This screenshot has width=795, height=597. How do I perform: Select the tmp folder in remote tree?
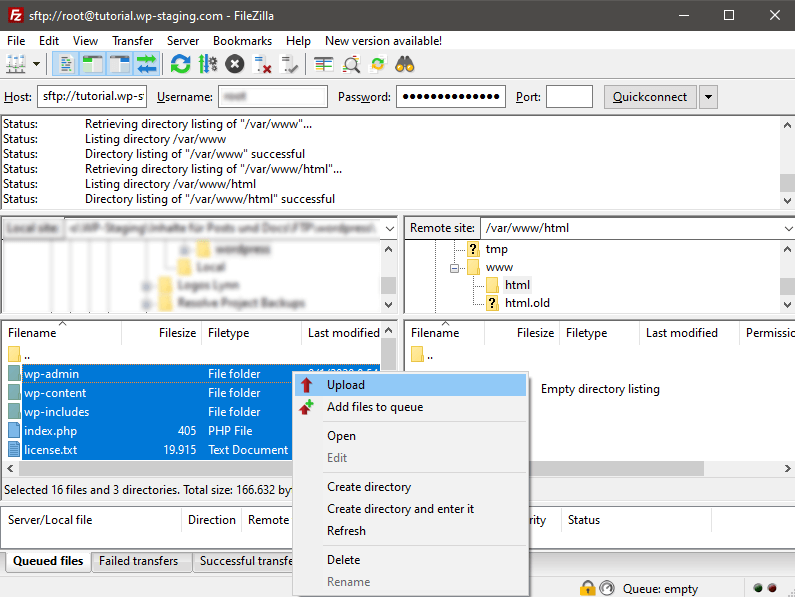click(x=496, y=249)
